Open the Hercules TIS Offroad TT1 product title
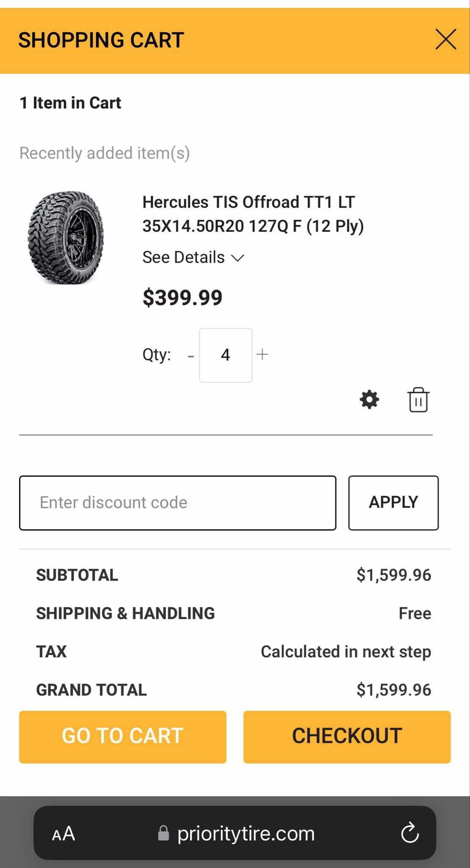 coord(253,214)
